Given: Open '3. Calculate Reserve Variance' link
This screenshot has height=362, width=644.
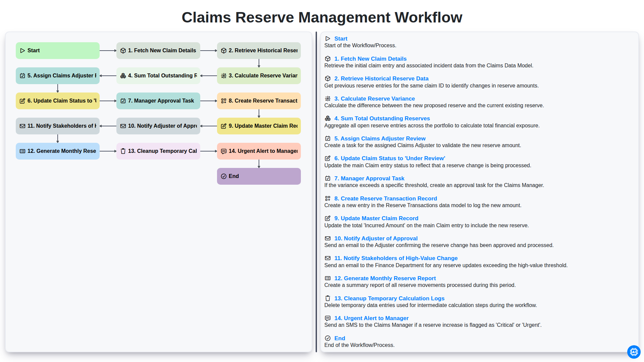Looking at the screenshot, I should point(375,99).
